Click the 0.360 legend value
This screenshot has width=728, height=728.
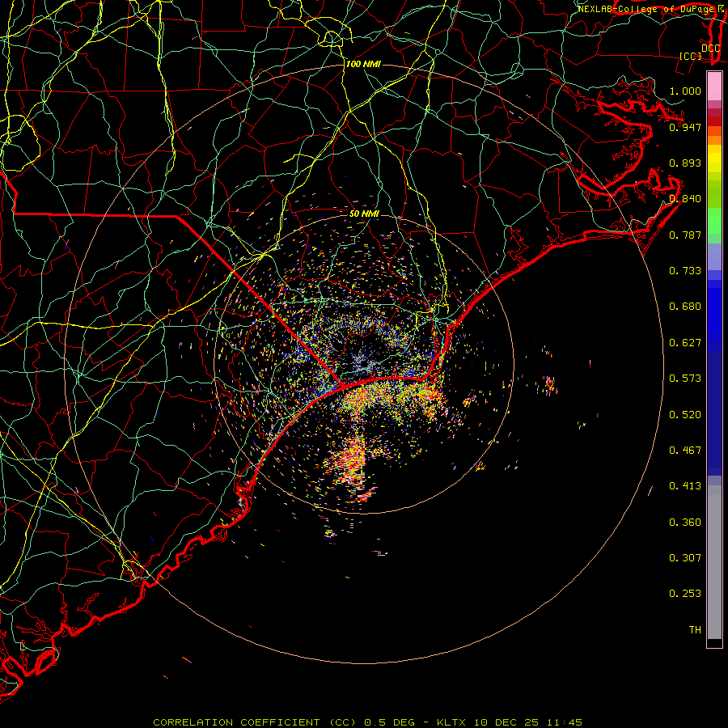685,523
